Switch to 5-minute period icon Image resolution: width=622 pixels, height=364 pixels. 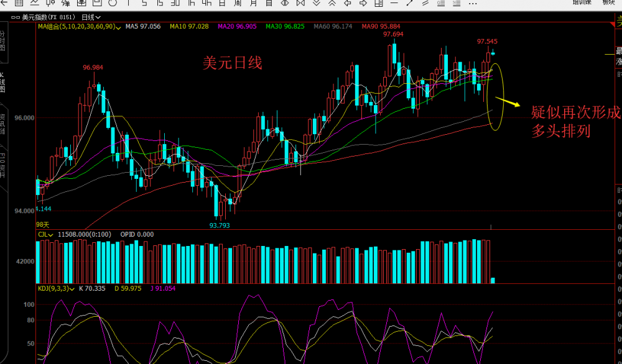click(x=144, y=2)
